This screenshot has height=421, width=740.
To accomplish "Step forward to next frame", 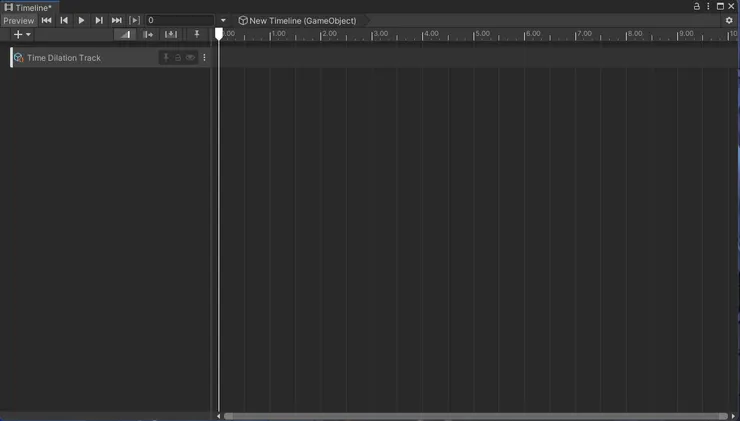I will 99,20.
